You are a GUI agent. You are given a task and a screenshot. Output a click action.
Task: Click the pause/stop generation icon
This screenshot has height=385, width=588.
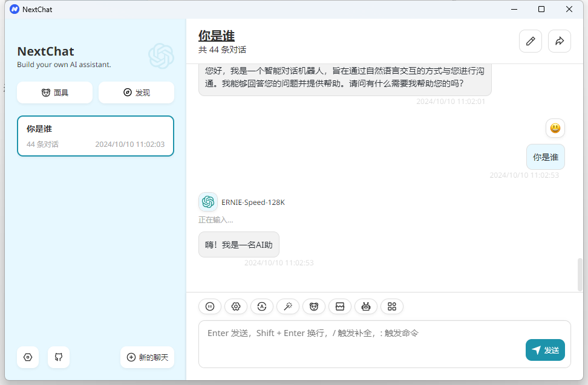click(x=210, y=306)
